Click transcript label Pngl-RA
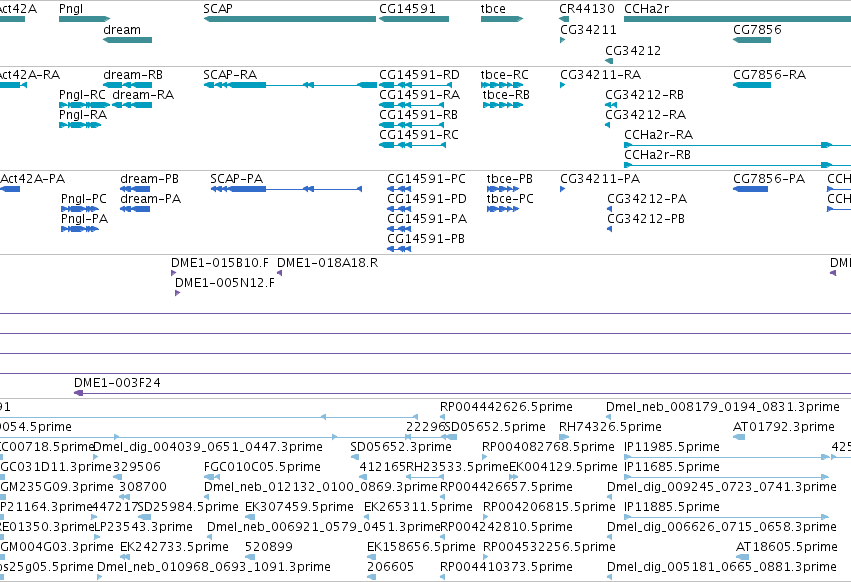 83,115
